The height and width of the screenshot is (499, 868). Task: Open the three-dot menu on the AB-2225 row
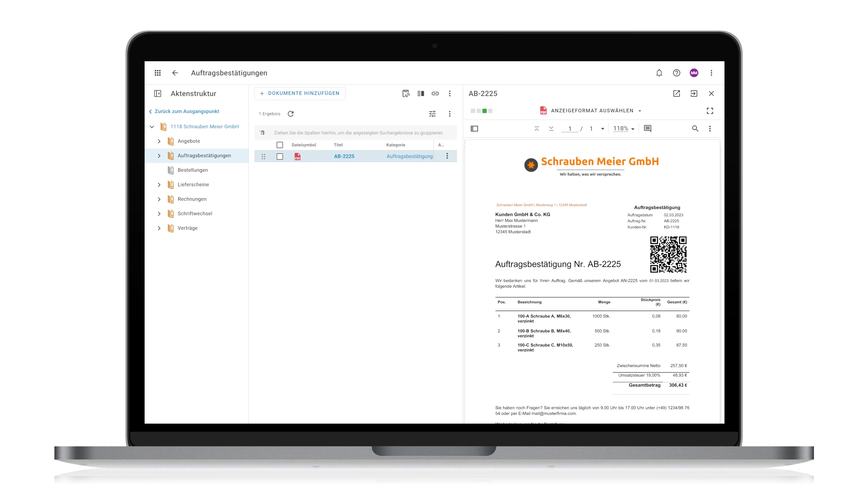point(448,156)
